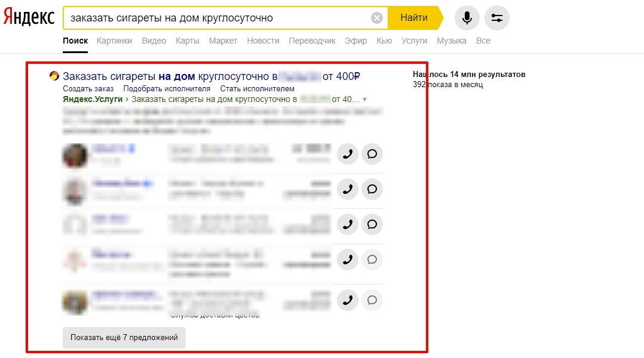Open search settings sliders icon

pos(497,18)
